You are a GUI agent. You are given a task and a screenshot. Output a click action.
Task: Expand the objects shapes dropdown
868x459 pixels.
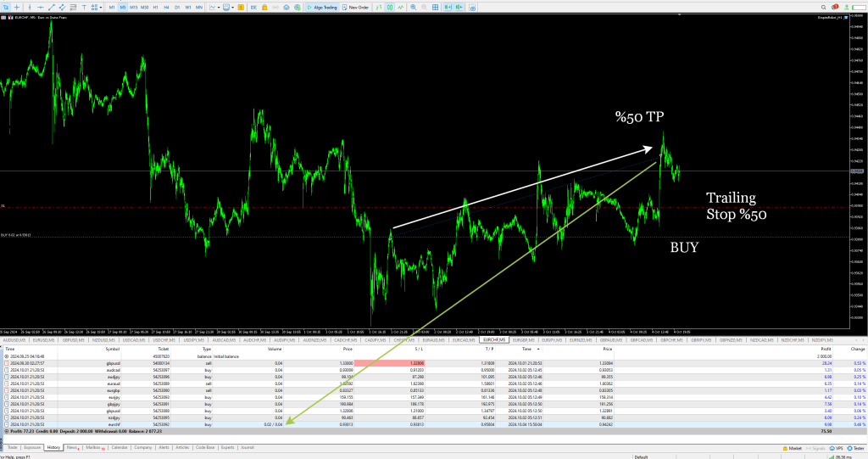point(101,7)
